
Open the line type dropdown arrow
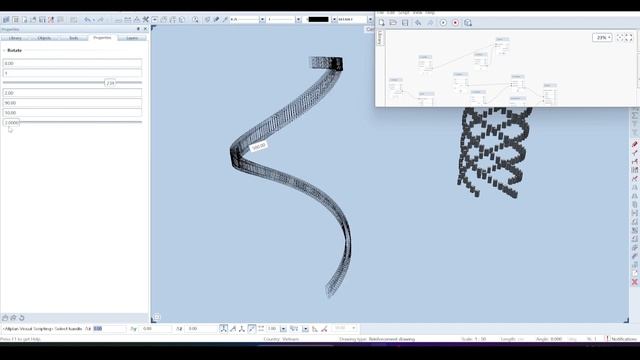(298, 20)
